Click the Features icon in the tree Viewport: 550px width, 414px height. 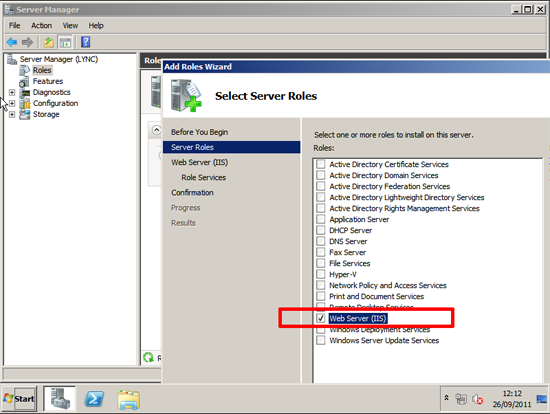(x=24, y=81)
